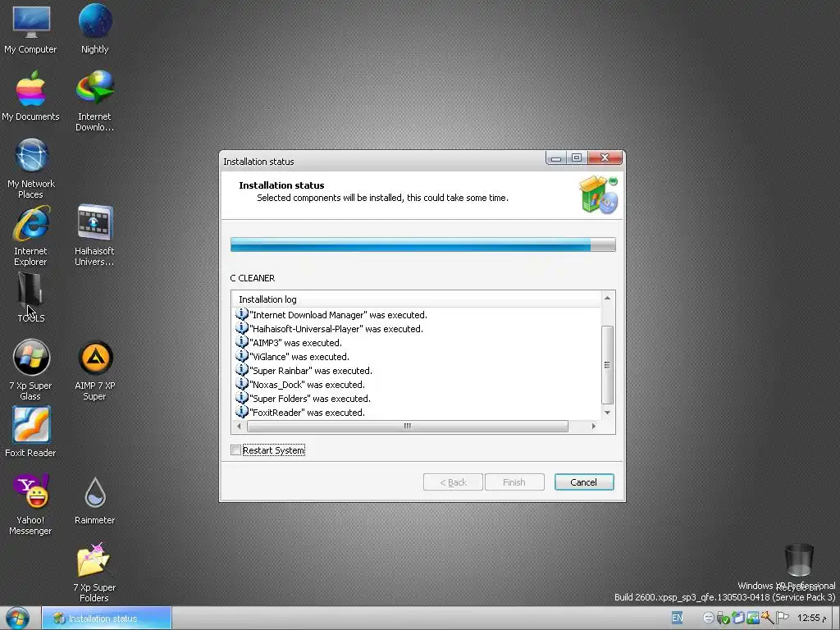Select the Yahoo! Messenger desktop icon
This screenshot has height=630, width=840.
point(30,504)
